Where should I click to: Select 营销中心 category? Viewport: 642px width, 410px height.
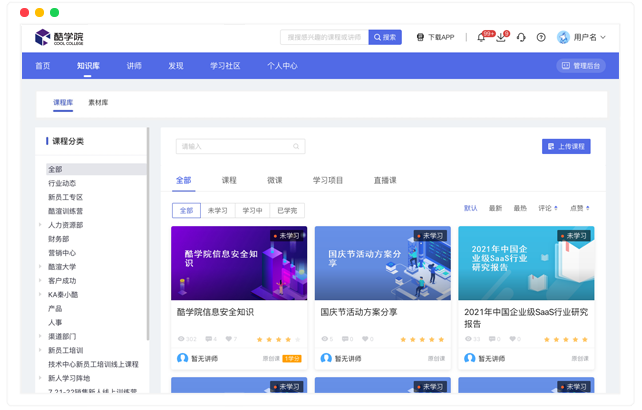click(62, 253)
